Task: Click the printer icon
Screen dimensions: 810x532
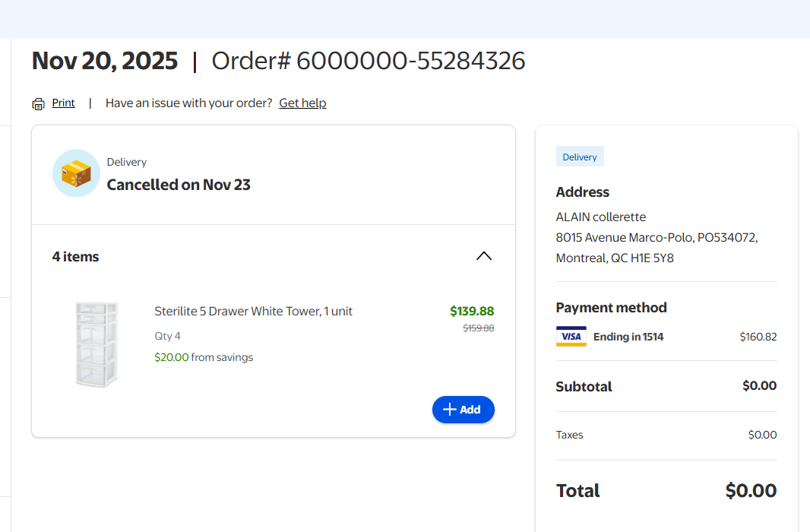Action: pos(39,103)
